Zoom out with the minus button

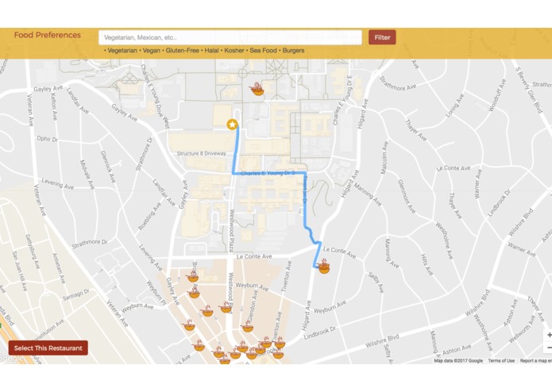pyautogui.click(x=549, y=348)
